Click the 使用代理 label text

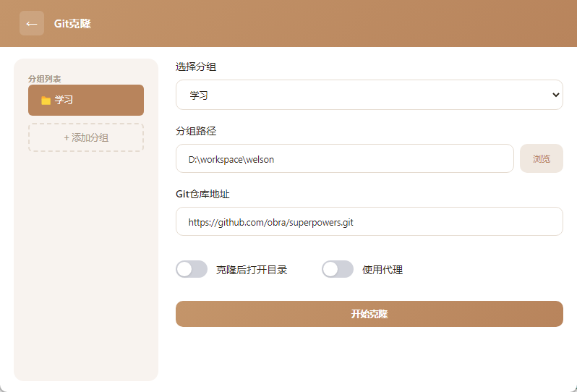382,270
